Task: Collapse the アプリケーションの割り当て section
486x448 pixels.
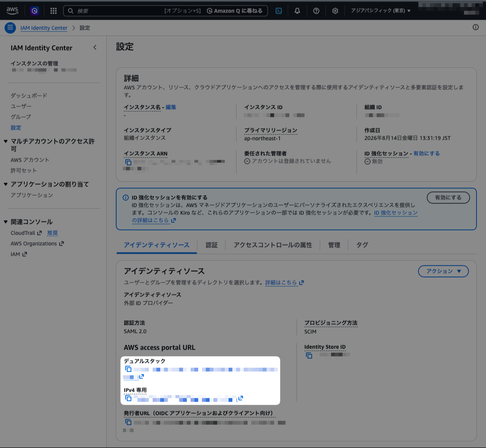Action: (x=6, y=184)
